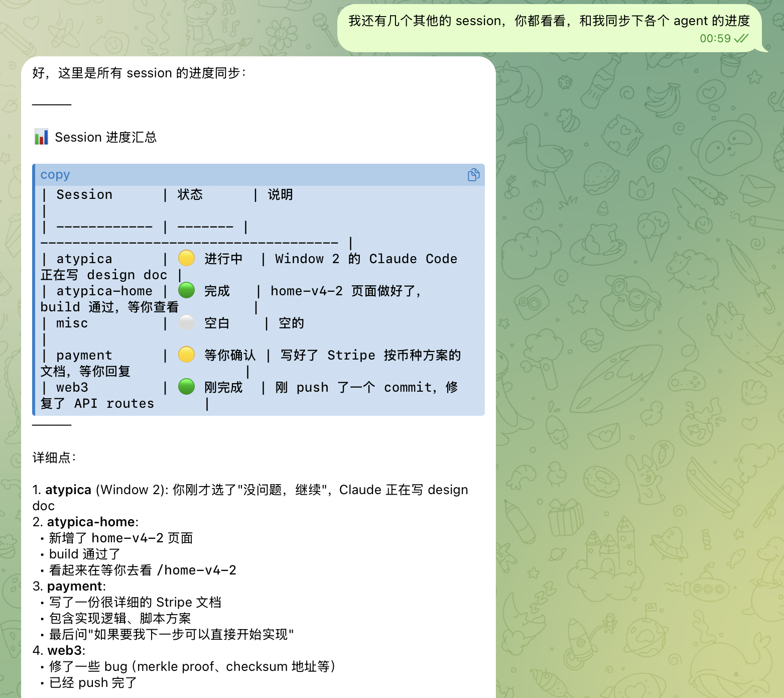Click the double-check read receipt on the sent message
Viewport: 784px width, 698px height.
click(741, 39)
